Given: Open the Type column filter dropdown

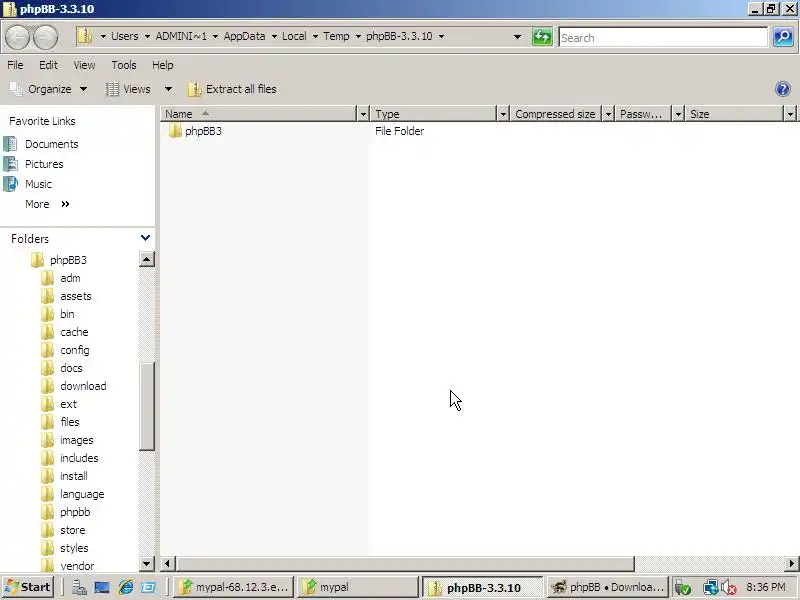Looking at the screenshot, I should coord(503,114).
